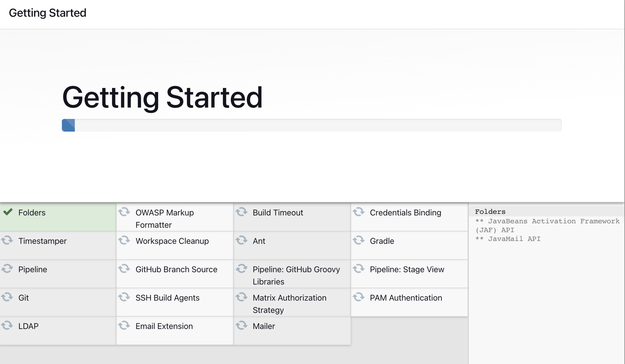Select the Pipeline: Stage View plugin entry
This screenshot has height=364, width=625.
point(407,269)
